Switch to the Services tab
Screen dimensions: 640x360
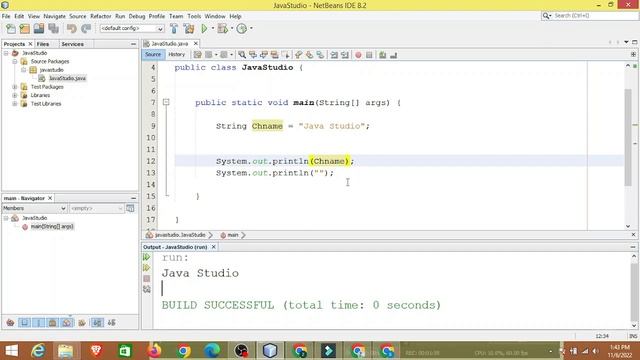[x=73, y=44]
